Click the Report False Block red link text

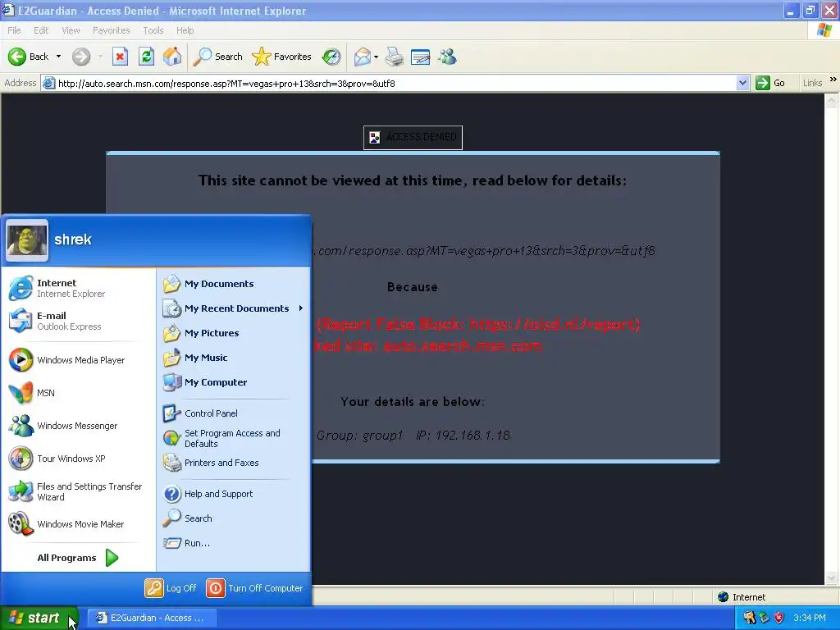(x=478, y=324)
